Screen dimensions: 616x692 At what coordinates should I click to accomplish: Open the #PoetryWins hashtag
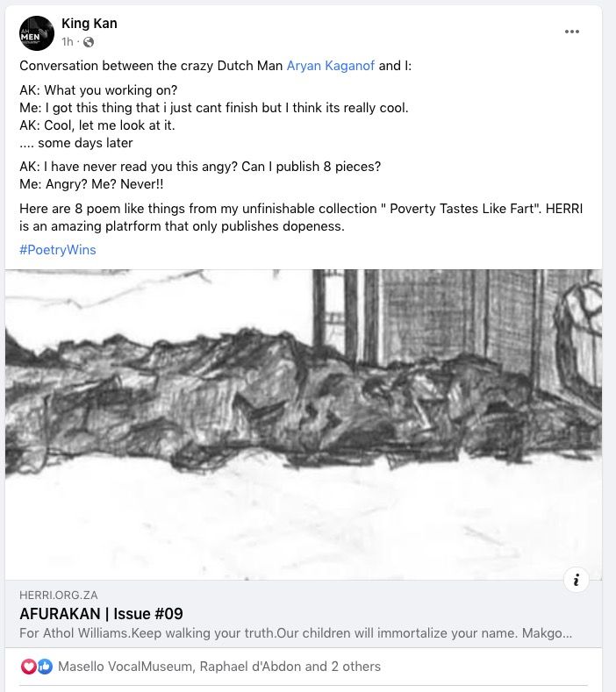[x=57, y=250]
